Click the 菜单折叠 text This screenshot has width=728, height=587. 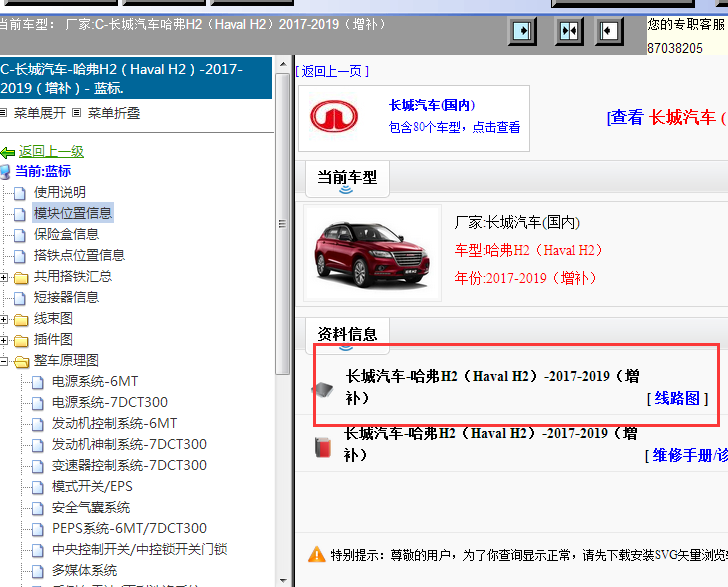coord(114,113)
